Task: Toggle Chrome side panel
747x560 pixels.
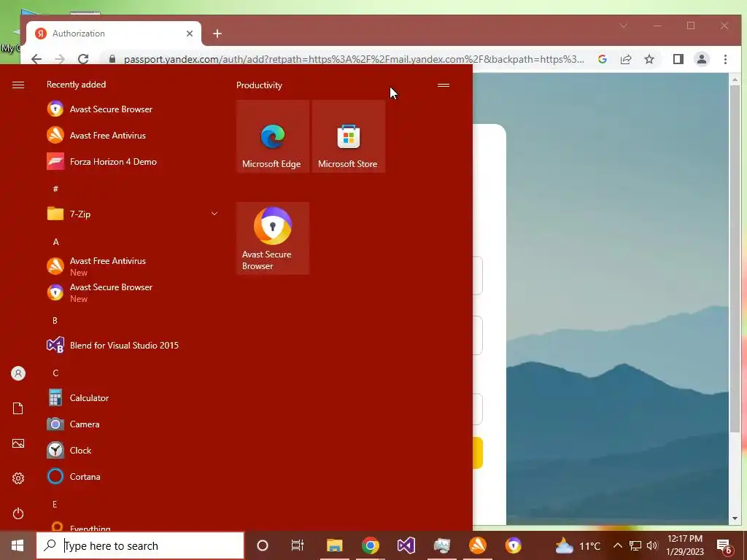Action: [x=678, y=59]
